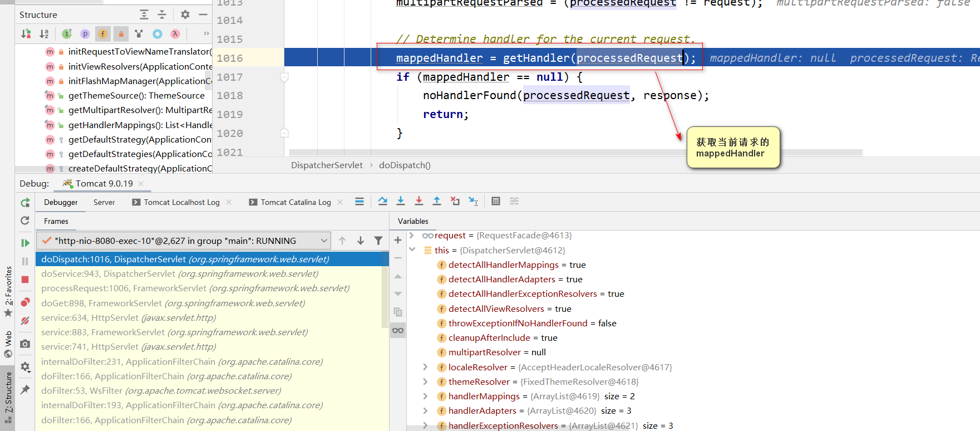Viewport: 980px width, 431px height.
Task: Toggle Mute Breakpoints icon
Action: click(x=25, y=321)
